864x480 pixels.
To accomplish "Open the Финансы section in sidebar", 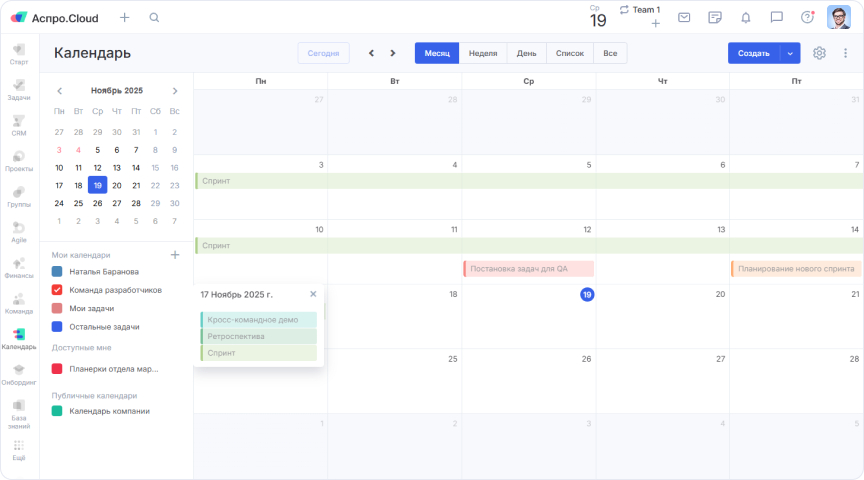I will (x=19, y=268).
